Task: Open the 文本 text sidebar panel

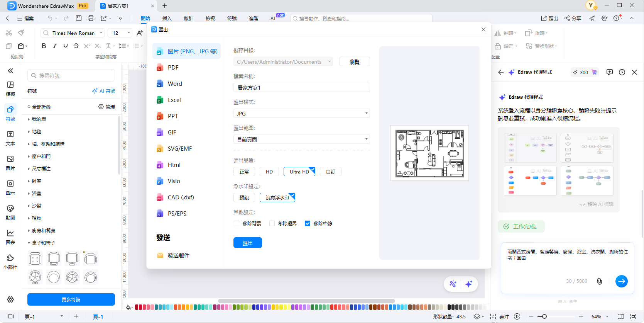Action: [x=10, y=138]
